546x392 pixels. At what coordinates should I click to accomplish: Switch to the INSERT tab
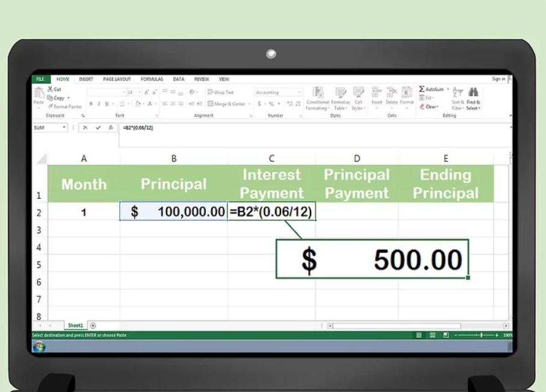pos(86,79)
